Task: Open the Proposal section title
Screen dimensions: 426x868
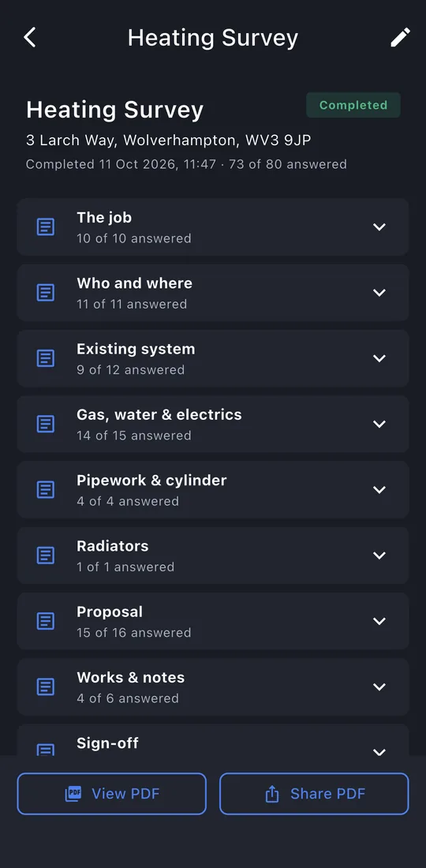Action: point(110,612)
